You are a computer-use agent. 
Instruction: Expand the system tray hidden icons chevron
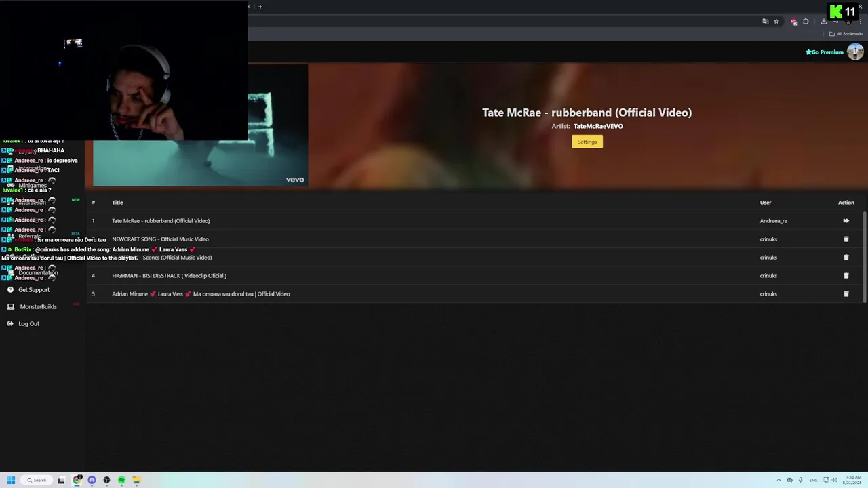pyautogui.click(x=778, y=480)
